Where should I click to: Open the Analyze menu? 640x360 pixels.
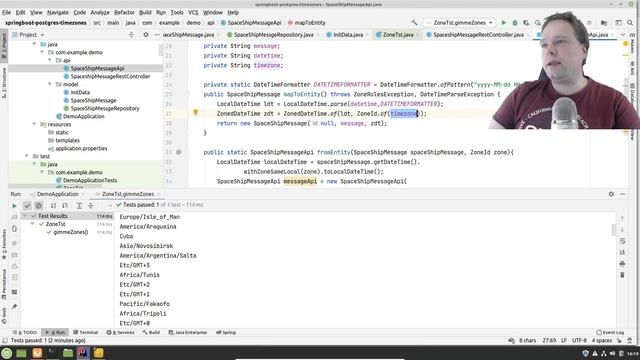point(100,13)
